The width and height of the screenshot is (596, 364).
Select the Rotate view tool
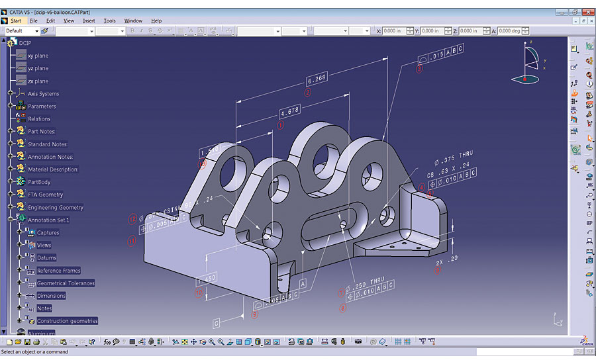tap(203, 341)
